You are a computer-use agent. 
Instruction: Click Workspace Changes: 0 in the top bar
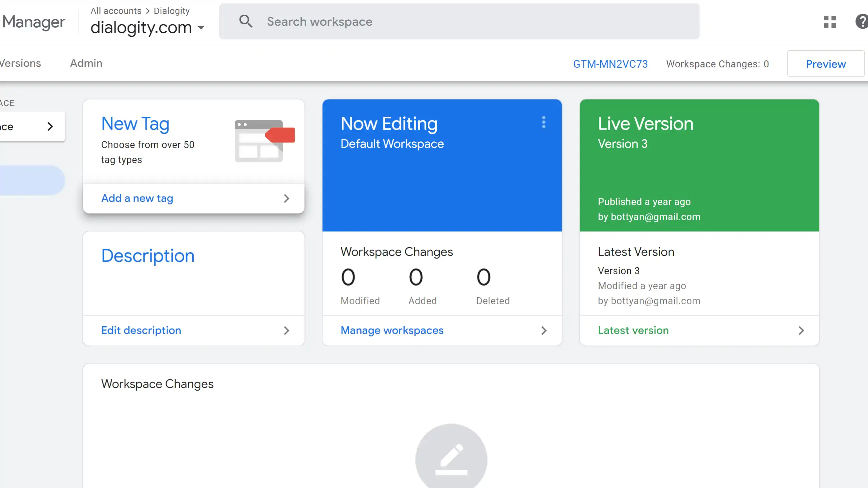[x=717, y=64]
